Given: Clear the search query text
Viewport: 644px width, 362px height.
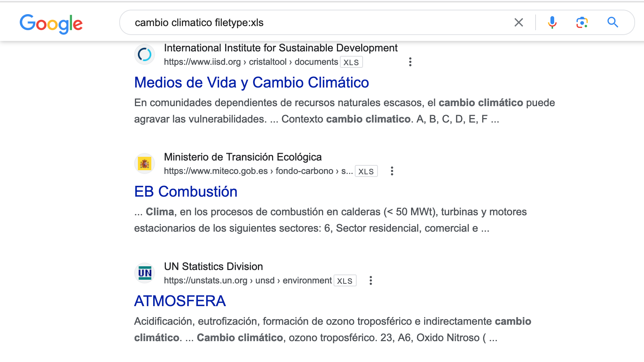Looking at the screenshot, I should pos(518,23).
